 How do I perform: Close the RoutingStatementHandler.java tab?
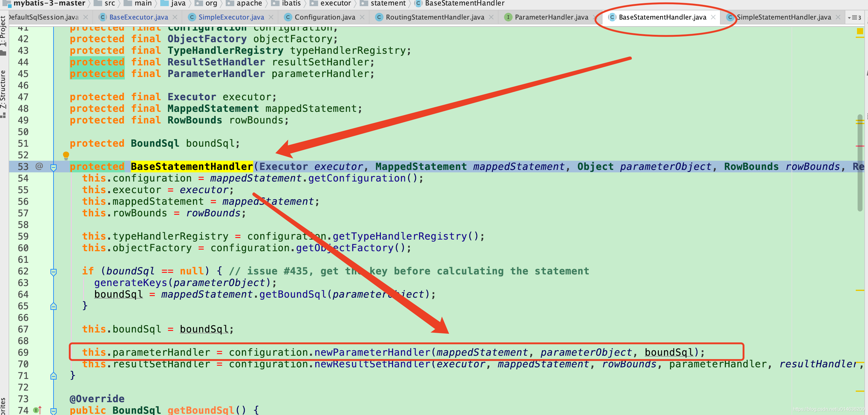tap(491, 17)
